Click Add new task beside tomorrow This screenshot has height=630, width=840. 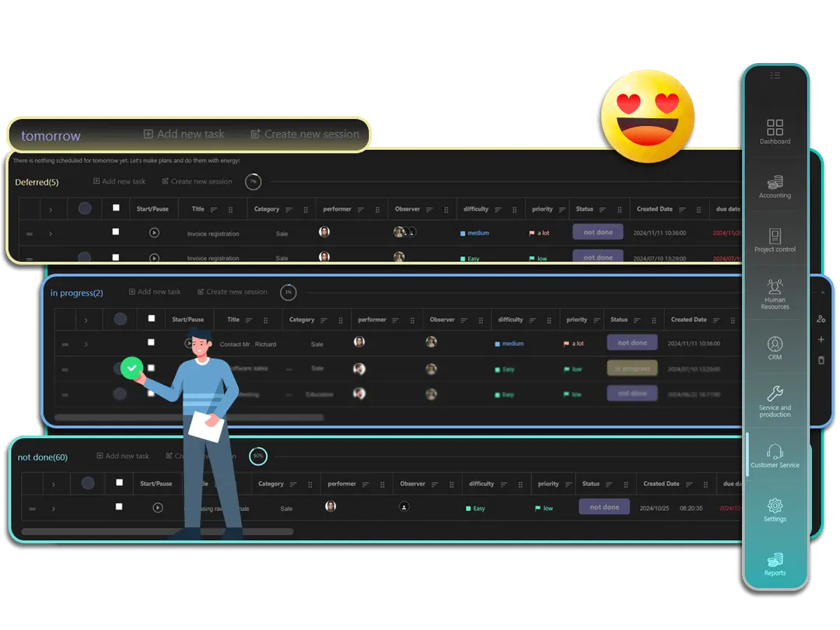point(184,134)
